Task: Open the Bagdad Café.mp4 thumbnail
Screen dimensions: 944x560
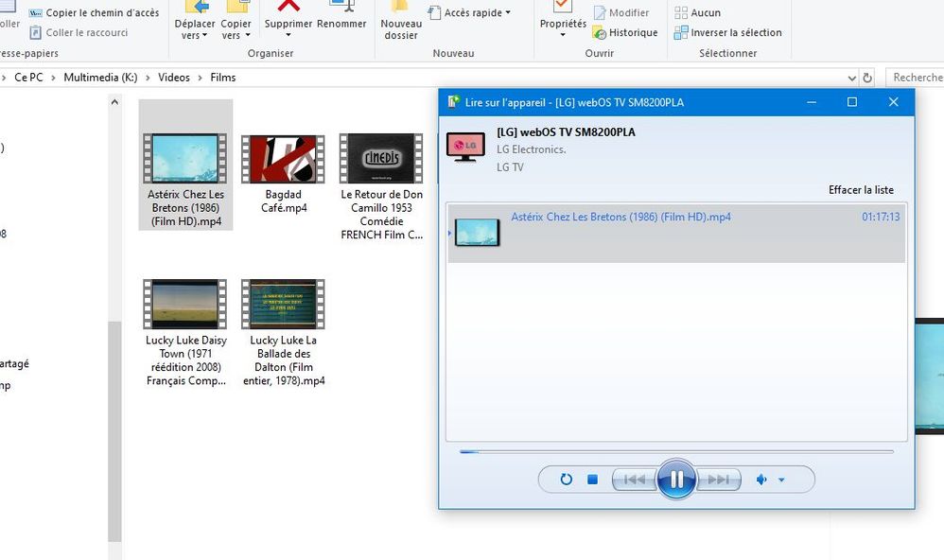Action: [283, 159]
